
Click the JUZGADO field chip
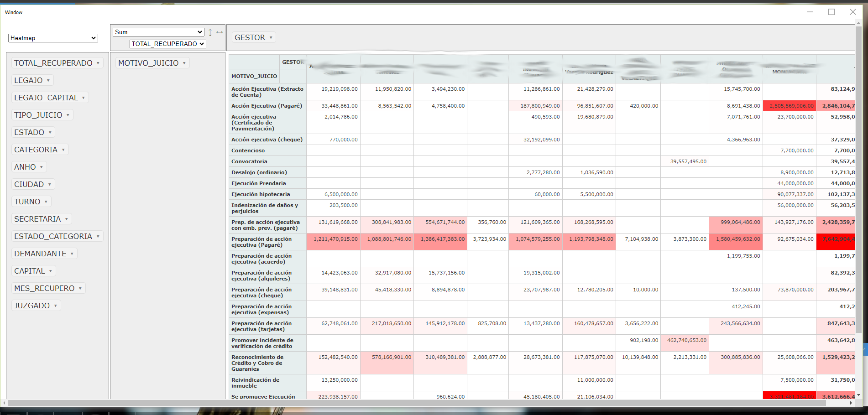pyautogui.click(x=32, y=306)
